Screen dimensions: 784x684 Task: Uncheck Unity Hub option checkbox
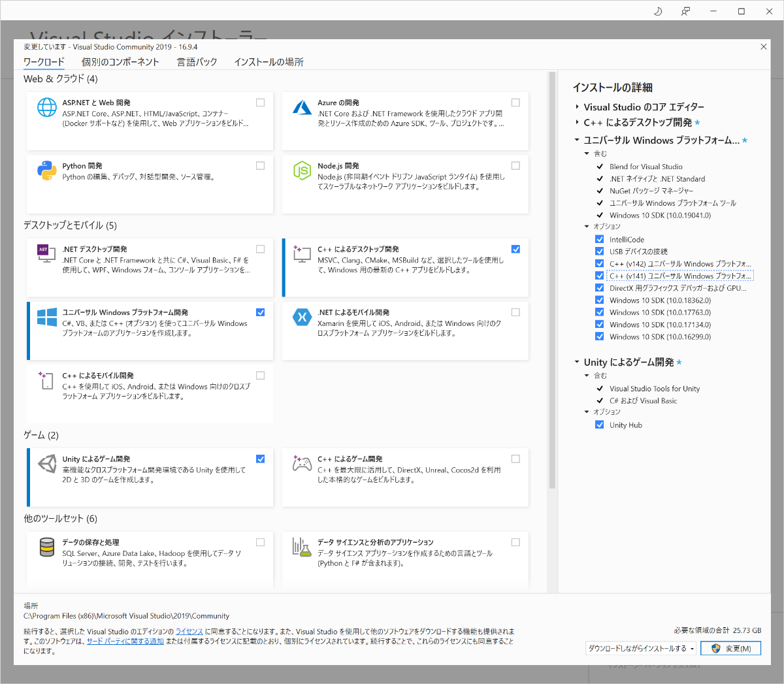pyautogui.click(x=599, y=425)
